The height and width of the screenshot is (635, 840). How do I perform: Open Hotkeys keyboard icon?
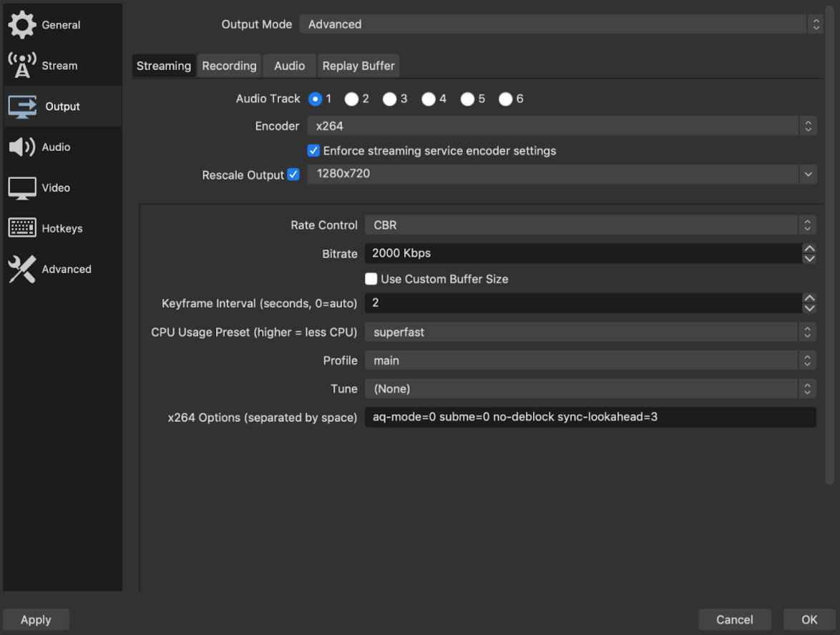[x=22, y=228]
